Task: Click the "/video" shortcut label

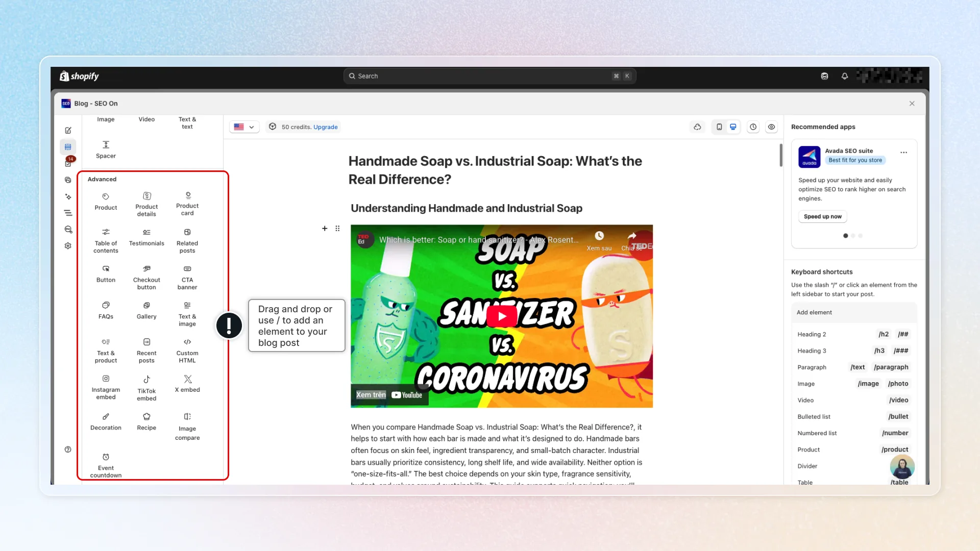Action: coord(898,400)
